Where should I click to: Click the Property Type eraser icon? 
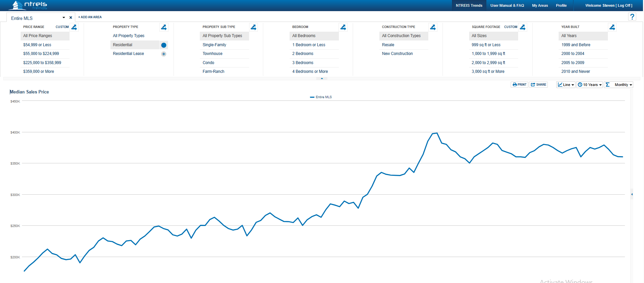164,27
